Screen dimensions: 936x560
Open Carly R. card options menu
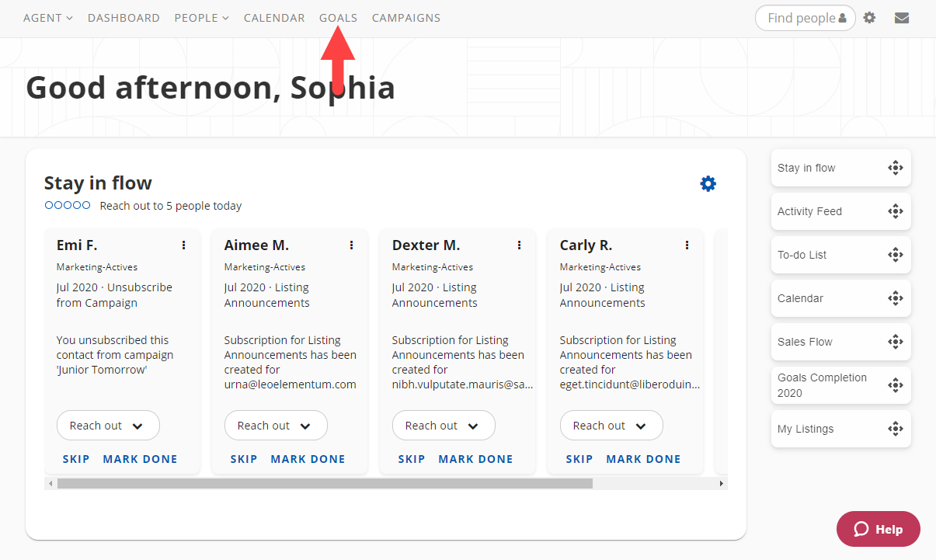pyautogui.click(x=687, y=245)
